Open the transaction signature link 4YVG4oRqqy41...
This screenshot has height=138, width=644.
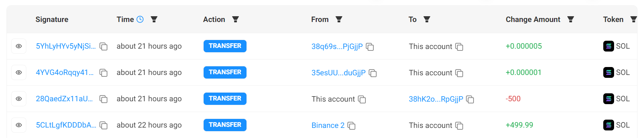pos(65,72)
